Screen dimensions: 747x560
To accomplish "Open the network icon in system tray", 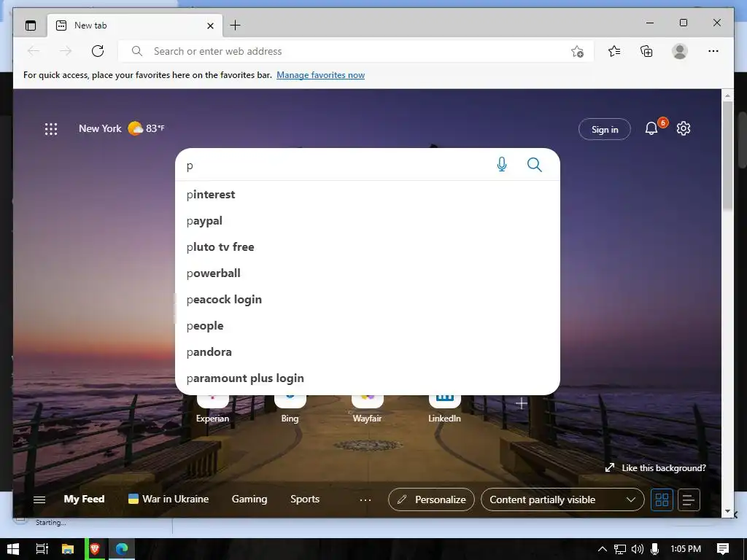I will [620, 549].
